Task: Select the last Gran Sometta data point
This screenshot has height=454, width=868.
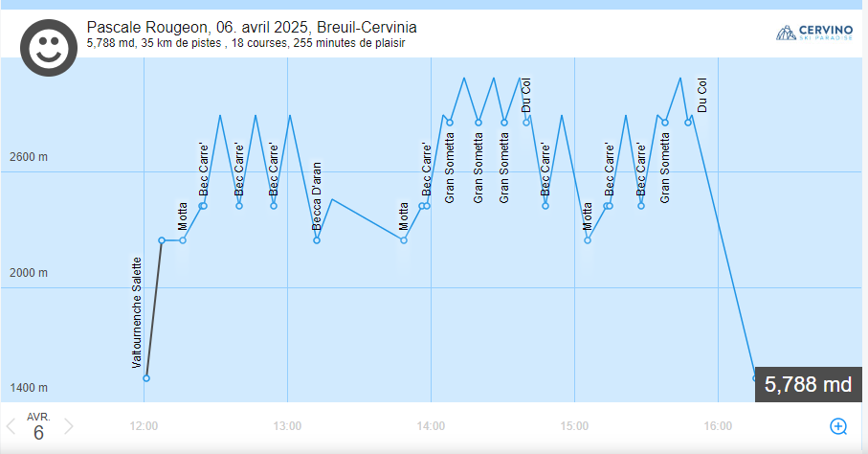Action: click(x=665, y=123)
